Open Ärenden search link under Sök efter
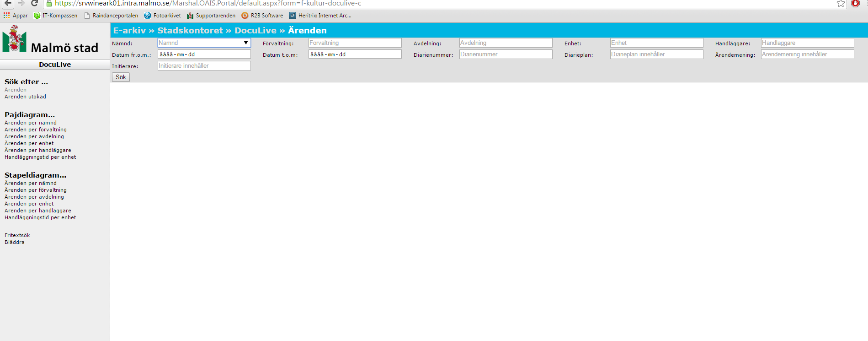The width and height of the screenshot is (868, 341). pos(16,90)
